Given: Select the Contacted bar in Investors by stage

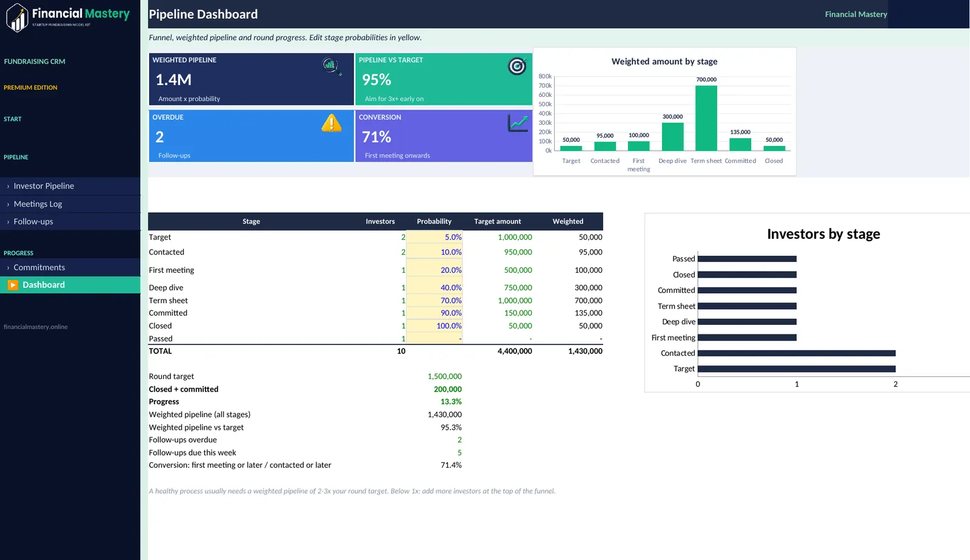Looking at the screenshot, I should click(x=797, y=353).
